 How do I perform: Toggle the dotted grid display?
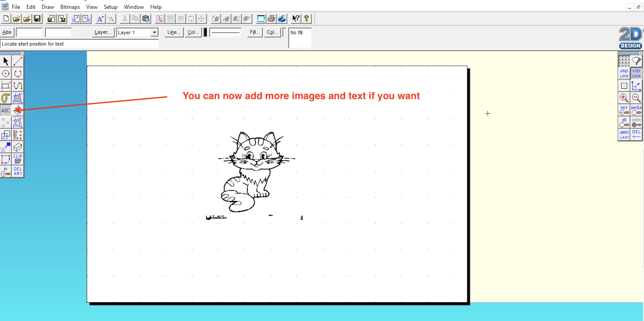coord(624,61)
